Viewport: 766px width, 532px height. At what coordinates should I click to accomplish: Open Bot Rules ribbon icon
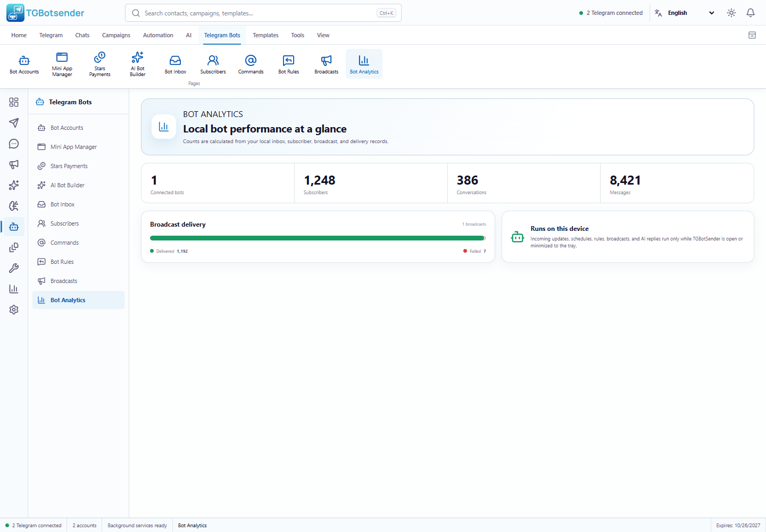289,64
